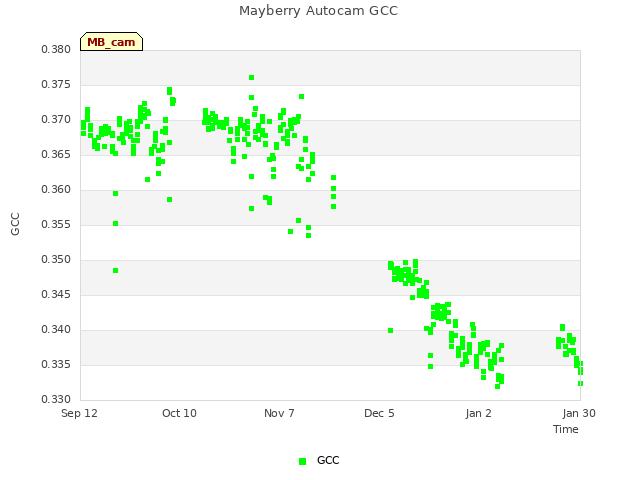Select the Jan 2 x-axis label
The width and height of the screenshot is (640, 480).
tap(478, 413)
